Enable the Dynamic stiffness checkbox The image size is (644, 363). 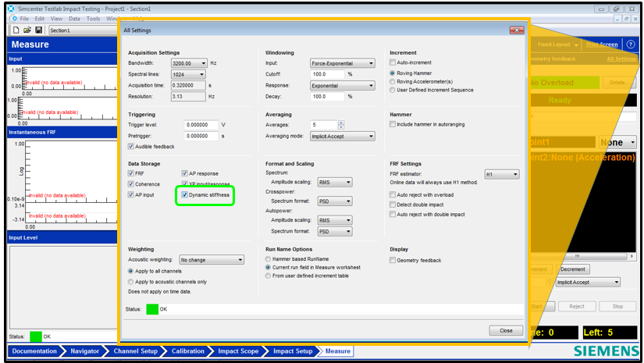[x=185, y=195]
